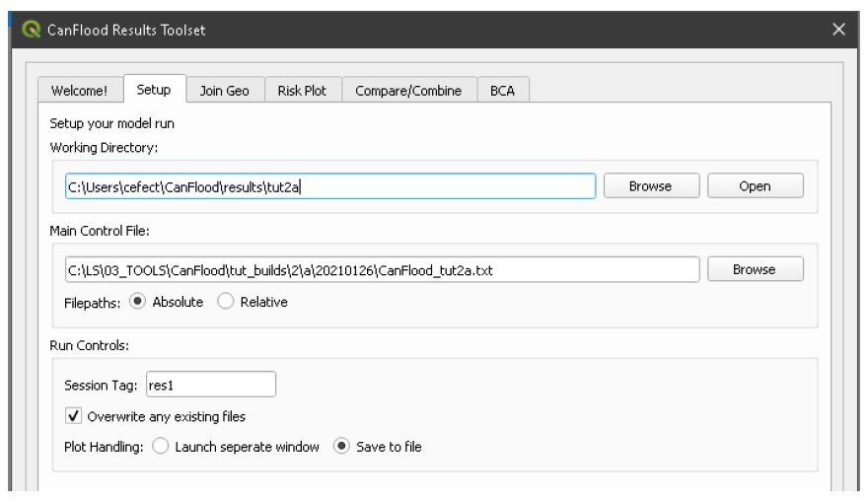Click the 'Setup your model run' text
The image size is (868, 501).
pos(111,123)
